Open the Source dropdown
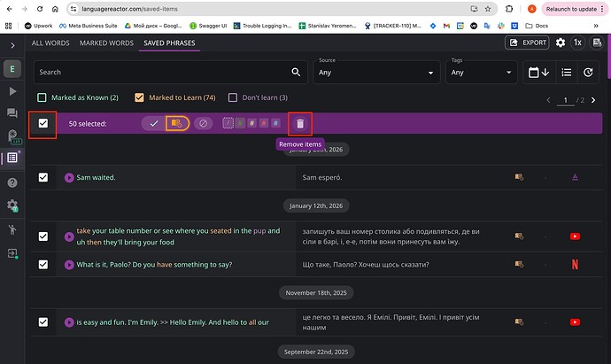Image resolution: width=611 pixels, height=364 pixels. (x=375, y=72)
